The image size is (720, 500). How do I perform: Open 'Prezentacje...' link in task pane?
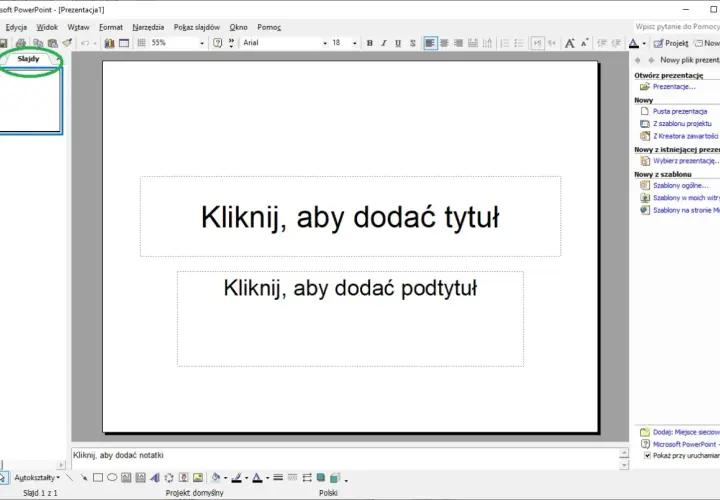tap(674, 87)
